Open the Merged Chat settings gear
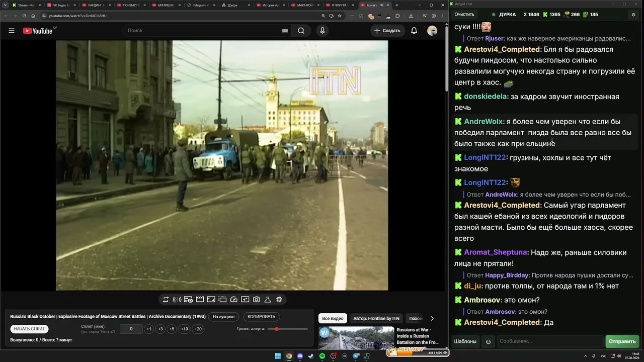This screenshot has height=362, width=644. click(x=633, y=15)
